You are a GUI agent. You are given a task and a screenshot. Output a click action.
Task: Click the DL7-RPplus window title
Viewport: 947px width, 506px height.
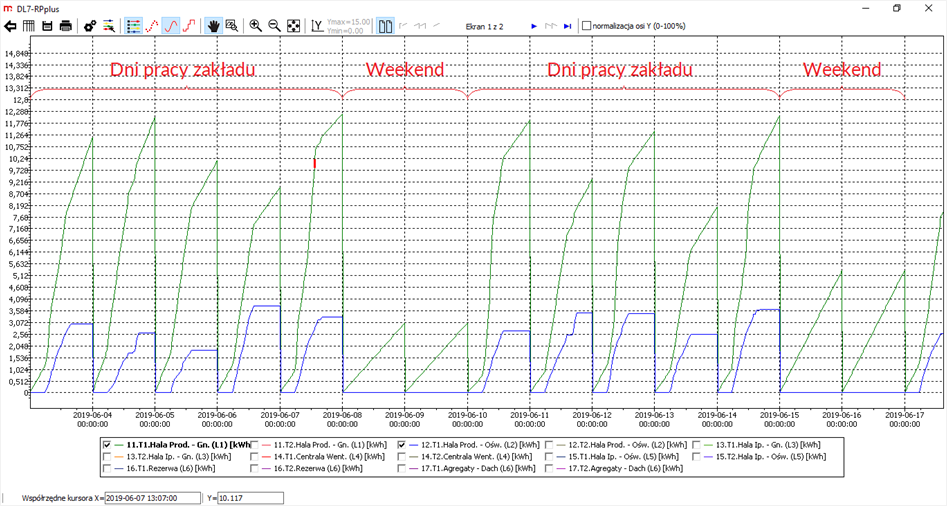[x=38, y=9]
